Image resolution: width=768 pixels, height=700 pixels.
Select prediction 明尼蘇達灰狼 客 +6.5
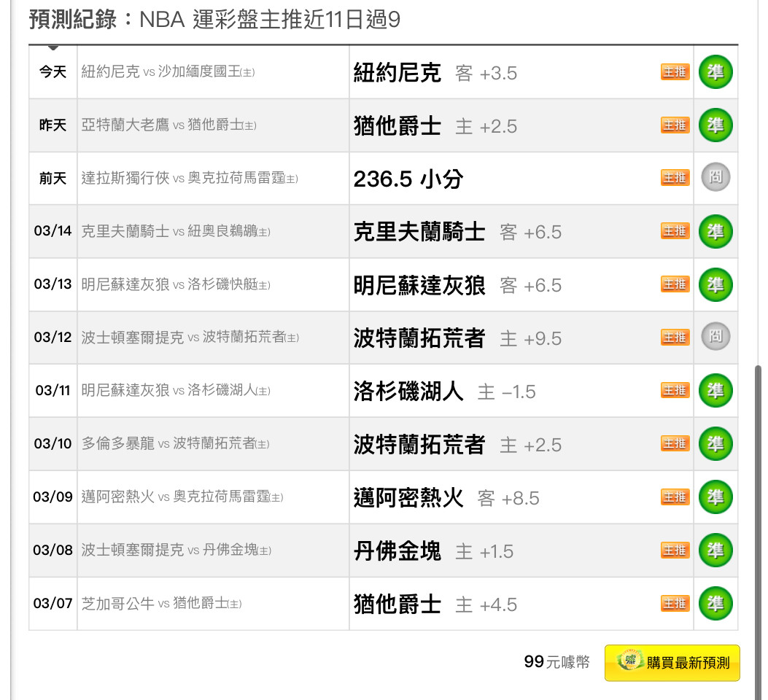coord(457,285)
